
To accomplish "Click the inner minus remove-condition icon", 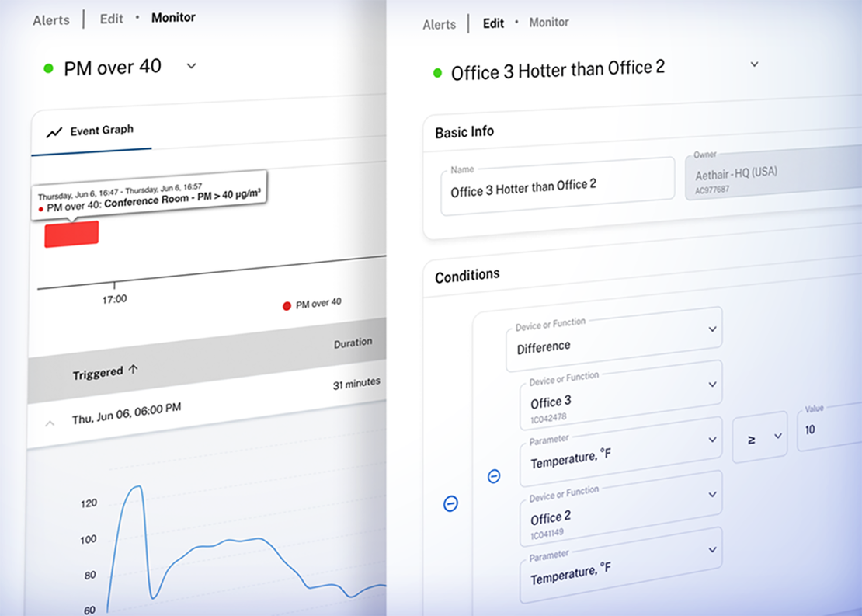I will click(x=493, y=476).
